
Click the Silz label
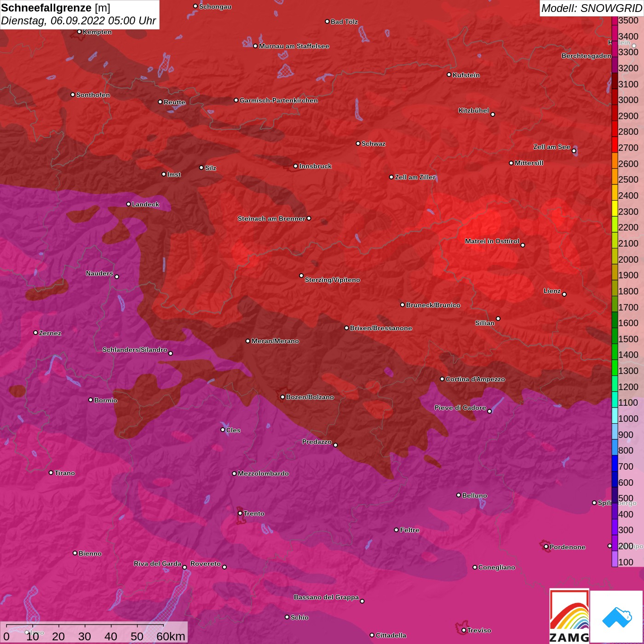pyautogui.click(x=211, y=168)
